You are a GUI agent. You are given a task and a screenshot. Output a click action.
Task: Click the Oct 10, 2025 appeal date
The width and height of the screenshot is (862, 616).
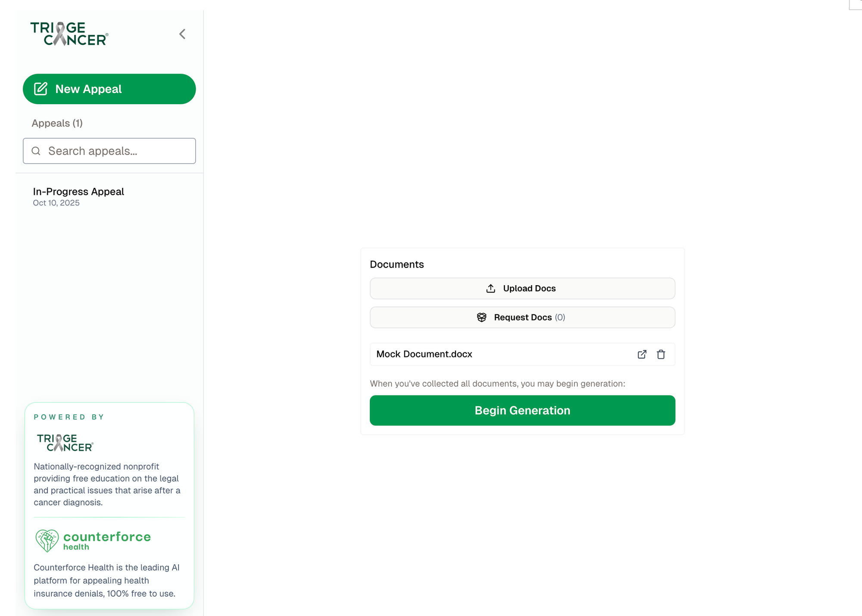click(x=56, y=203)
